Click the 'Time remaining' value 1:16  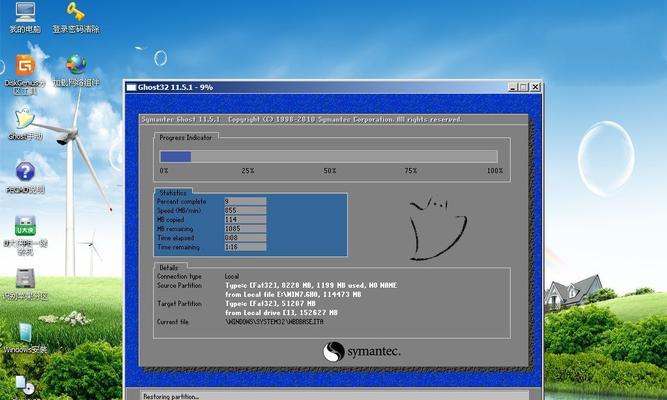[245, 247]
